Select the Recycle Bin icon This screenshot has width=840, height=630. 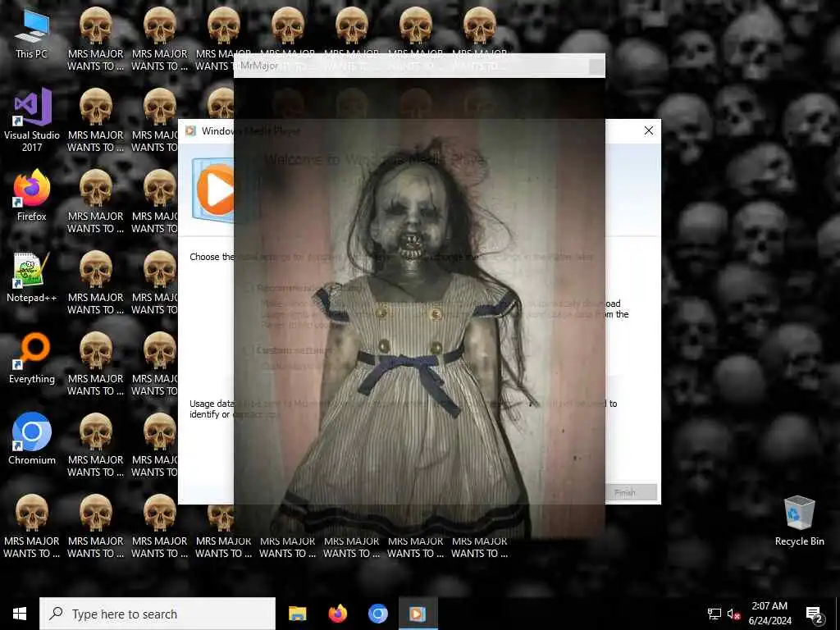[x=799, y=521]
